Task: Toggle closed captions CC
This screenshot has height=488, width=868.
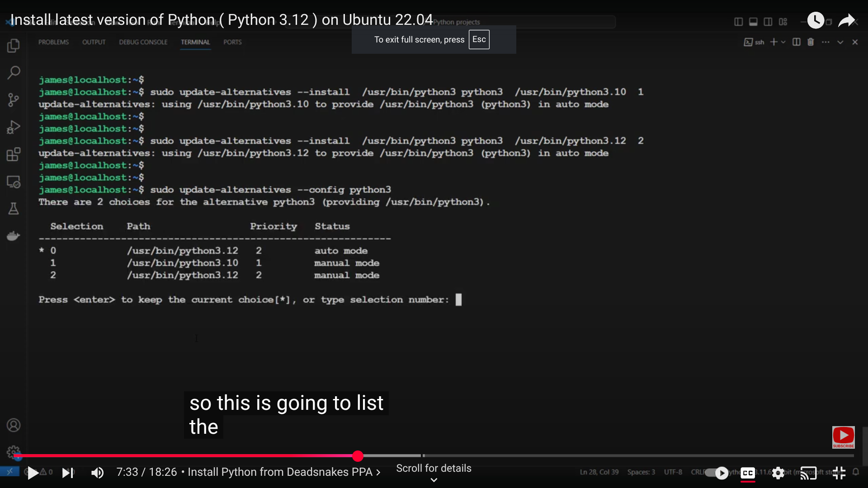Action: [x=748, y=473]
